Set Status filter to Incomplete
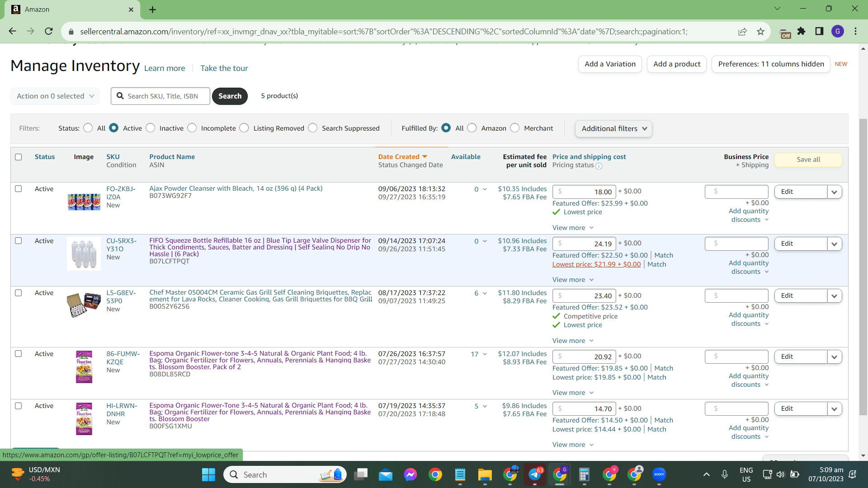 pyautogui.click(x=192, y=128)
